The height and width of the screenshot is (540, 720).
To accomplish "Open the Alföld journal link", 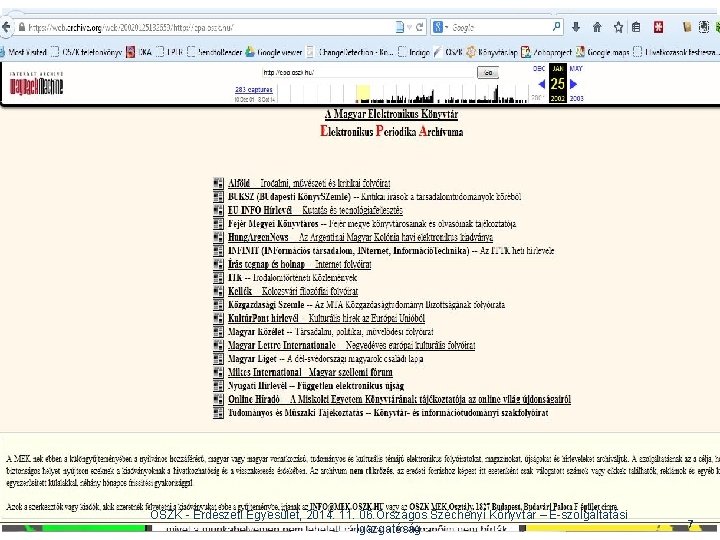I will (309, 183).
